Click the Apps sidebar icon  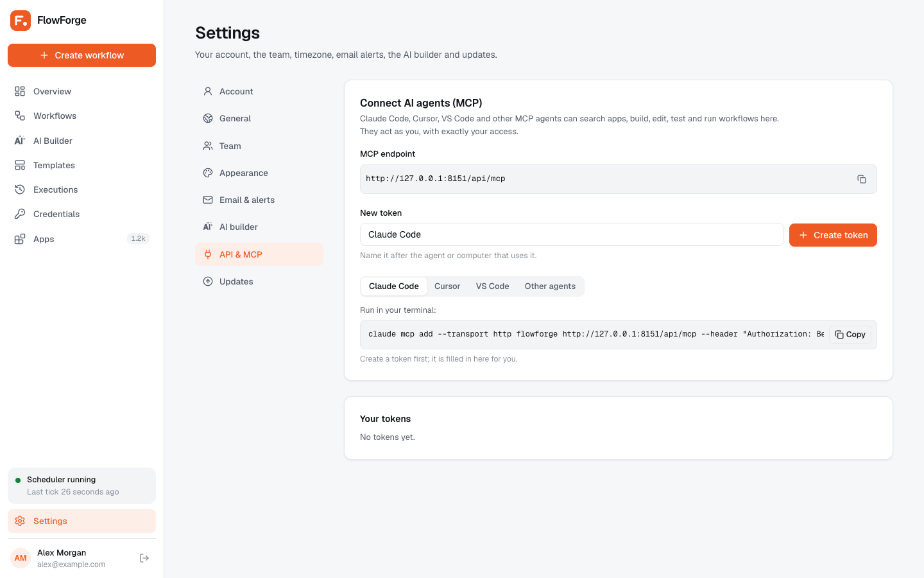pos(20,239)
